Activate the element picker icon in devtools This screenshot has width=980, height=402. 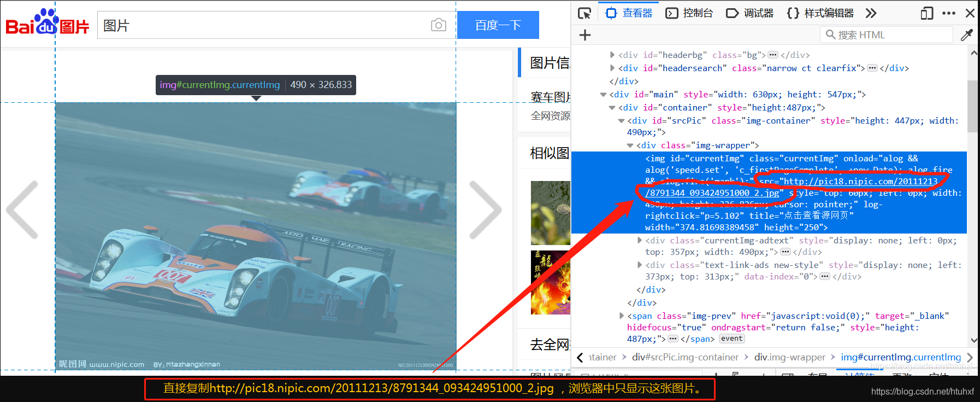pos(585,13)
